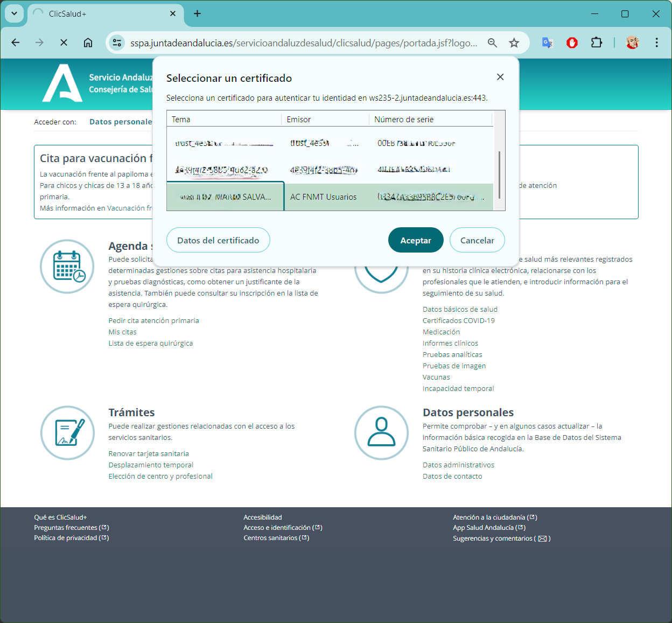Go to browser home page
This screenshot has height=623, width=672.
tap(88, 43)
